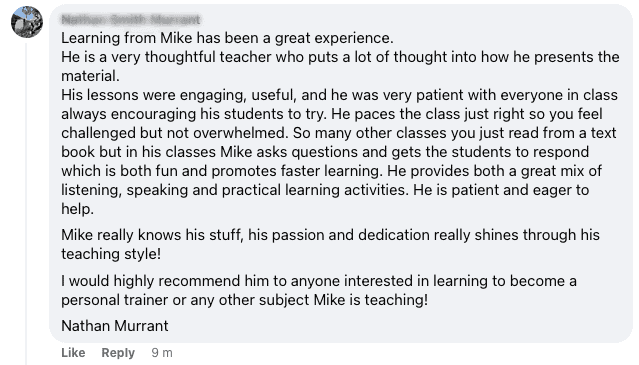This screenshot has height=365, width=639.
Task: Click the word 'material.' in the comment
Action: tap(90, 76)
